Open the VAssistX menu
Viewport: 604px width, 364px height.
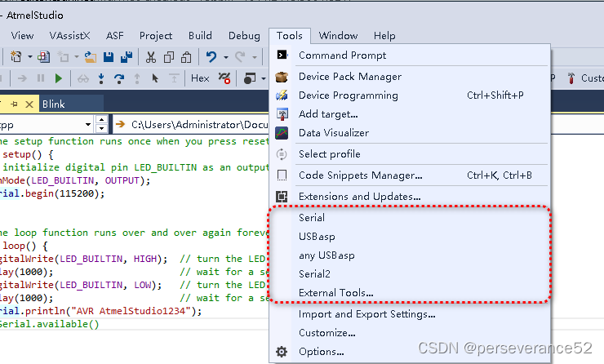69,36
